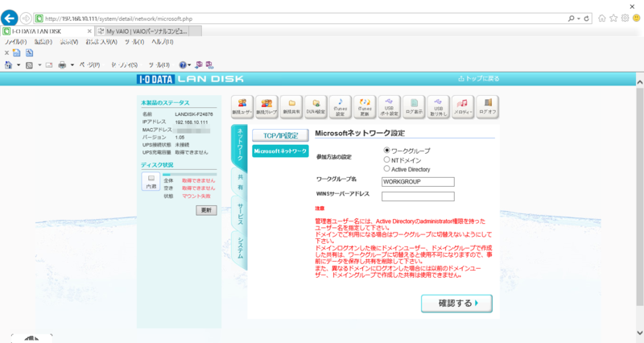Click the browser forward arrow button
644x343 pixels.
[26, 18]
